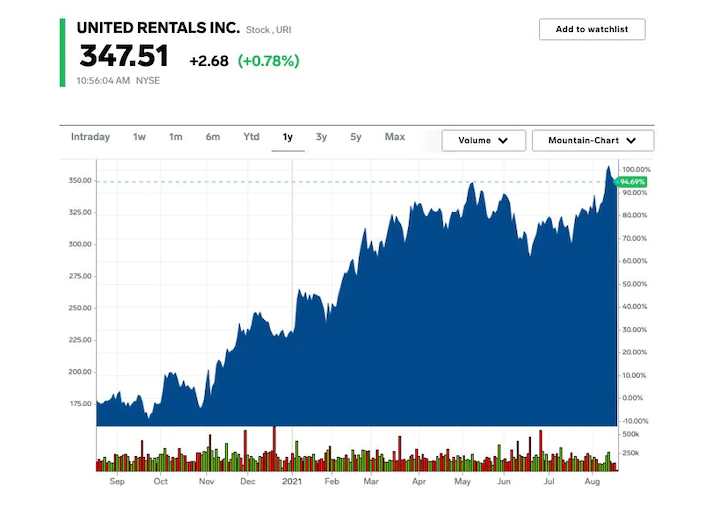Click the 175.00 price axis label

(x=81, y=403)
